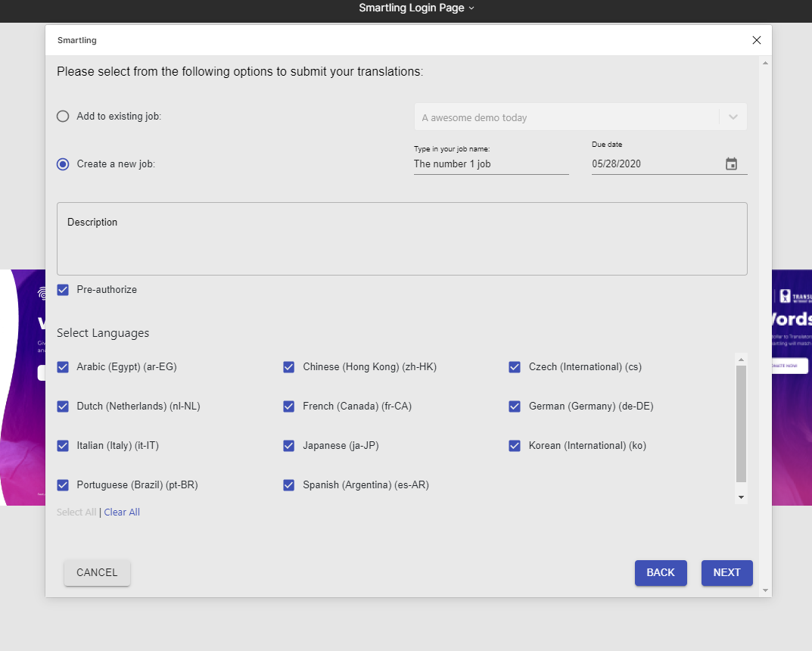The height and width of the screenshot is (651, 812).
Task: Uncheck Chinese (Hong Kong) language
Action: tap(289, 367)
